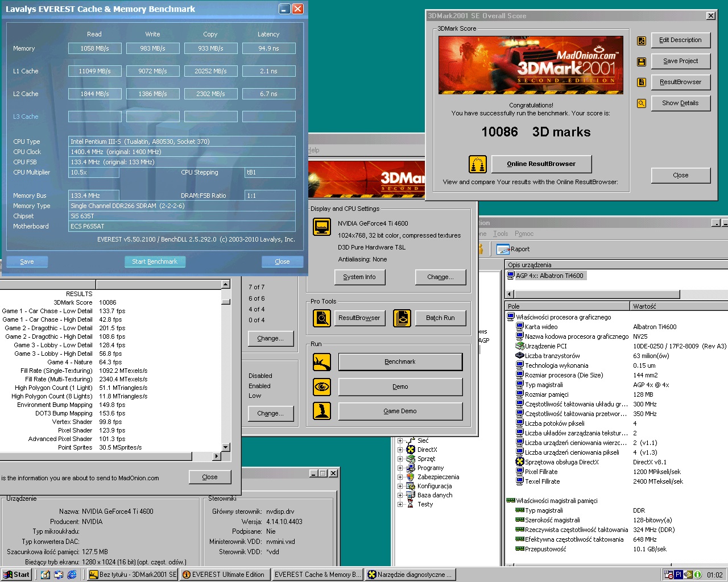
Task: Click the Show Details magnifier icon
Action: point(642,103)
